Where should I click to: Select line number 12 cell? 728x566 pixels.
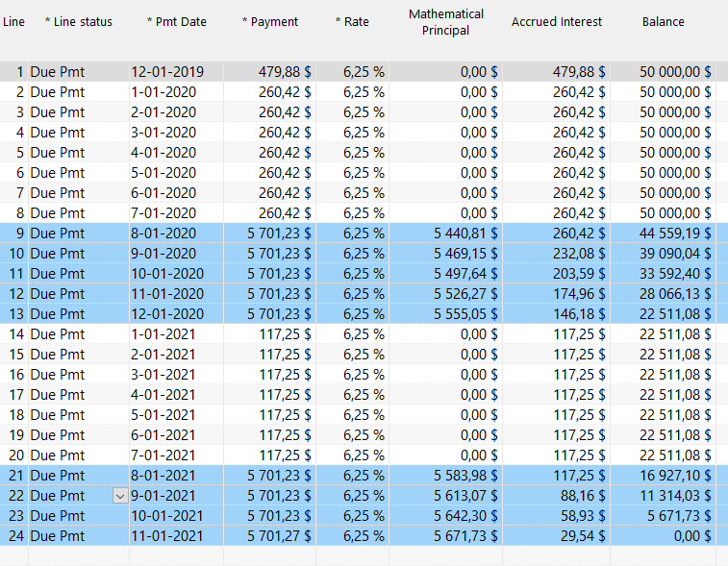pyautogui.click(x=13, y=294)
